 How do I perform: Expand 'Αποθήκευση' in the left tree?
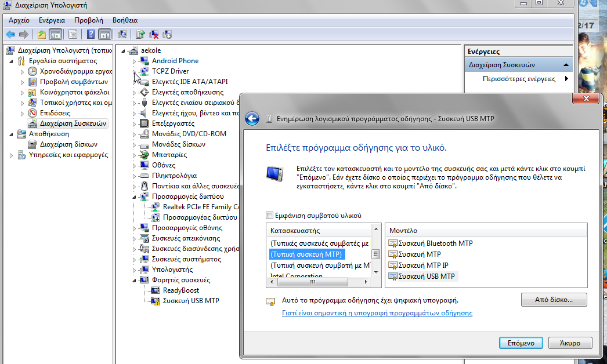[x=13, y=134]
